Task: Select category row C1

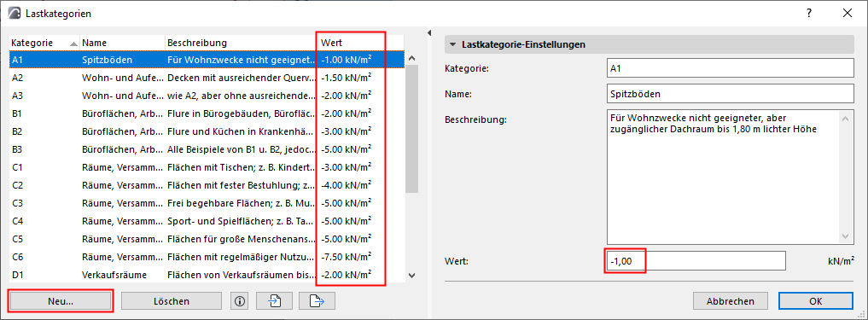Action: coord(207,167)
